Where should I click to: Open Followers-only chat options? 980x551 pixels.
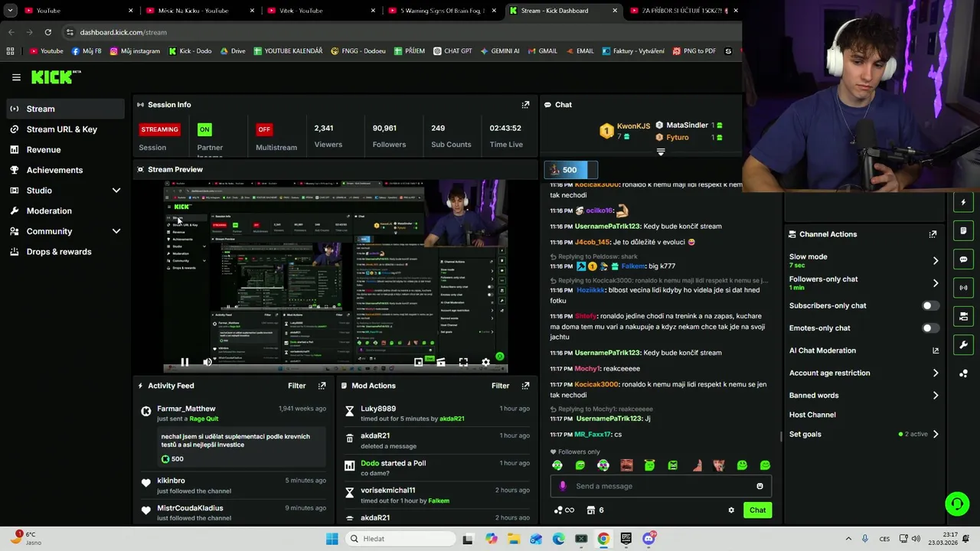point(864,283)
